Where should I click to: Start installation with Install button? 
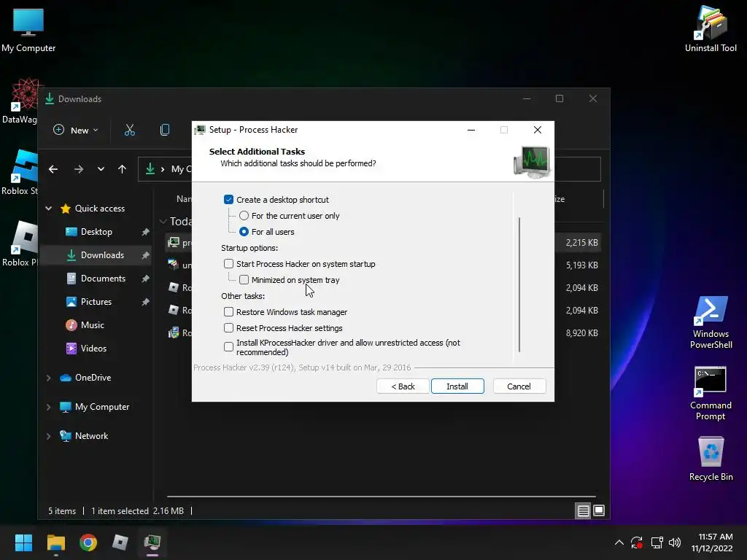coord(457,386)
